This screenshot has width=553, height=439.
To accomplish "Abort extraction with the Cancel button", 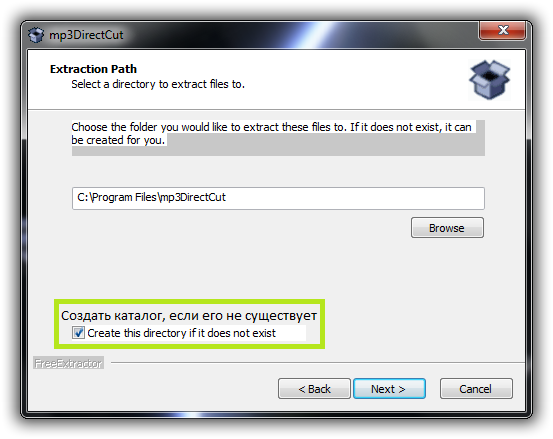I will 476,389.
